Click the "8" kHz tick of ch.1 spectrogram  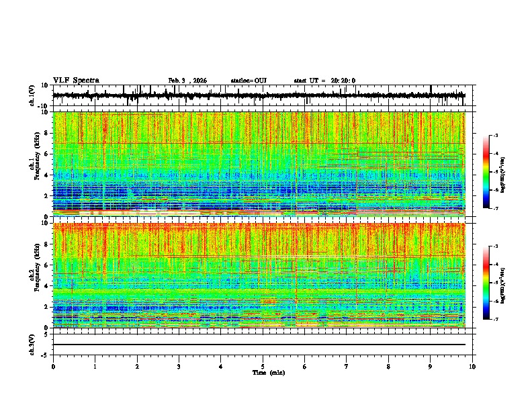(x=46, y=133)
